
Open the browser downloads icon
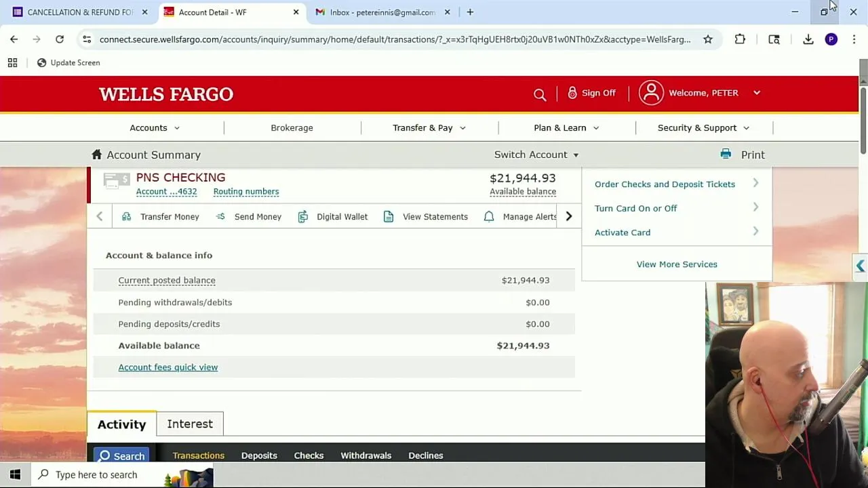click(x=808, y=39)
